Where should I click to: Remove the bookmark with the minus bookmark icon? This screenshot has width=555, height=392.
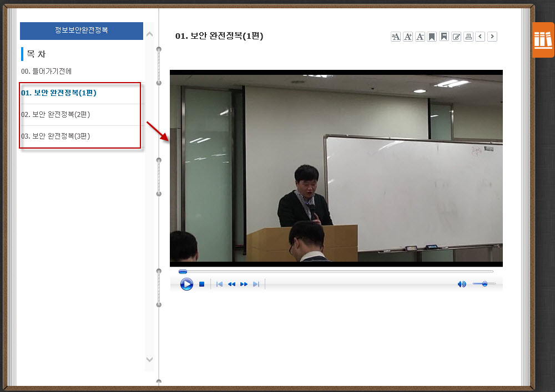pos(444,37)
